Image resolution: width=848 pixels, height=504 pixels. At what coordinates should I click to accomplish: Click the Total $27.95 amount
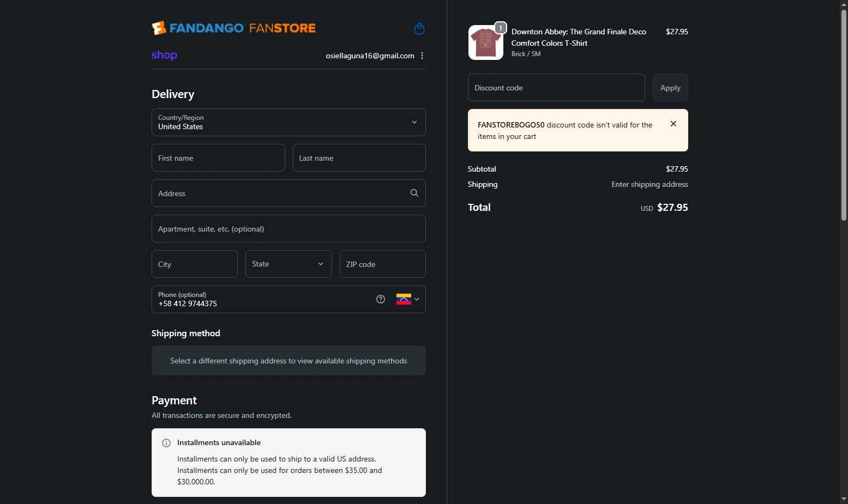[x=672, y=207]
